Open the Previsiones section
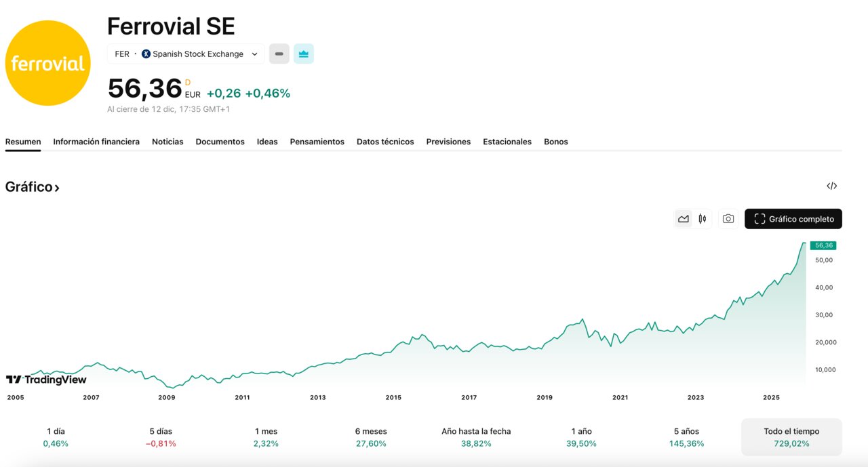 (x=448, y=142)
